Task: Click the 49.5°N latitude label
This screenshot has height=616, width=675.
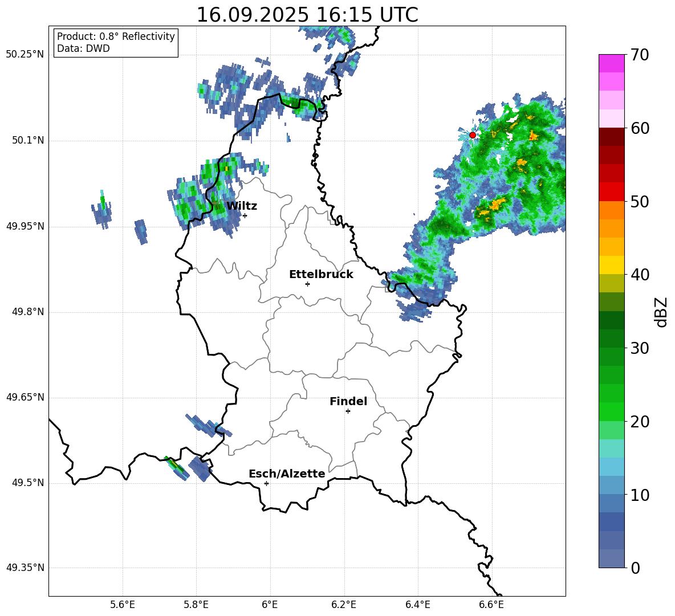Action: pos(28,483)
